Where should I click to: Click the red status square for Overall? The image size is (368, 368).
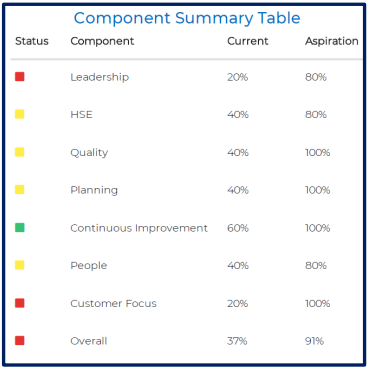click(x=20, y=341)
